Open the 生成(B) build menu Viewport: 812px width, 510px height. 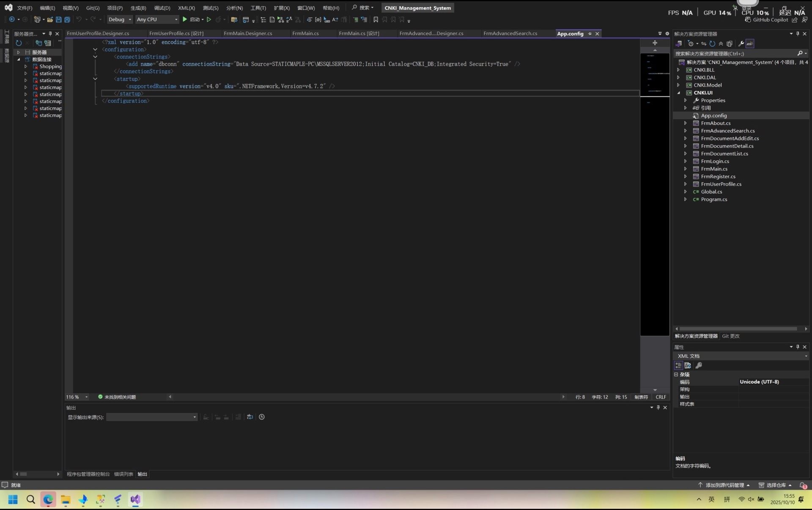coord(138,8)
